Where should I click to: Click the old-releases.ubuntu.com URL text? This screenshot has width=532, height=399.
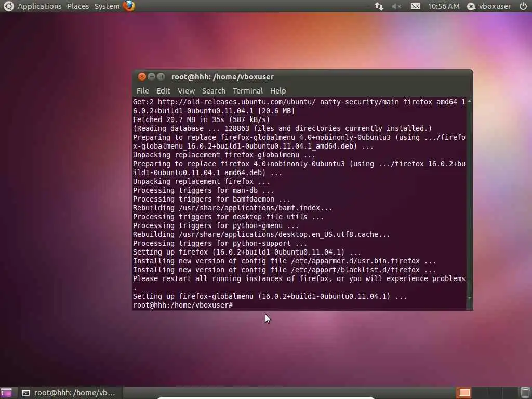[237, 102]
